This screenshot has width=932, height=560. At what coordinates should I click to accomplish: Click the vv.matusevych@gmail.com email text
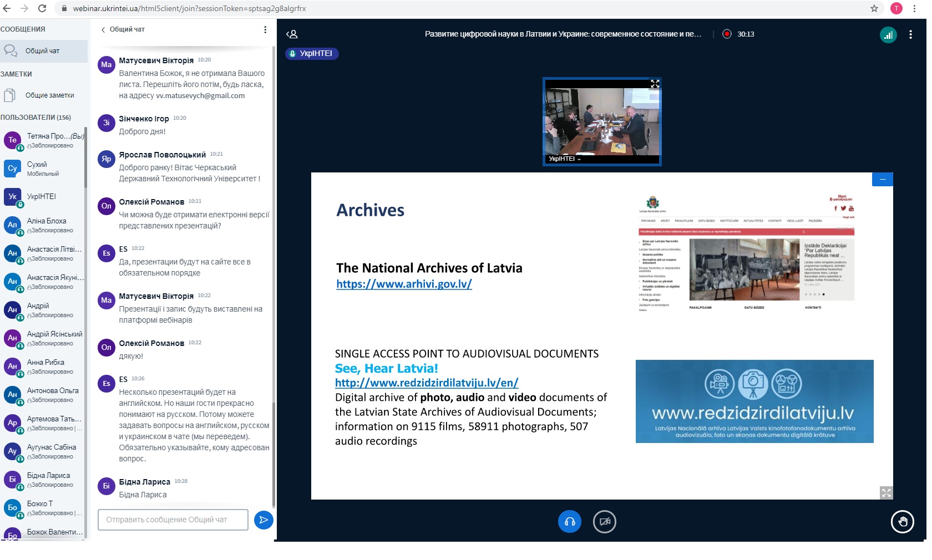coord(200,96)
